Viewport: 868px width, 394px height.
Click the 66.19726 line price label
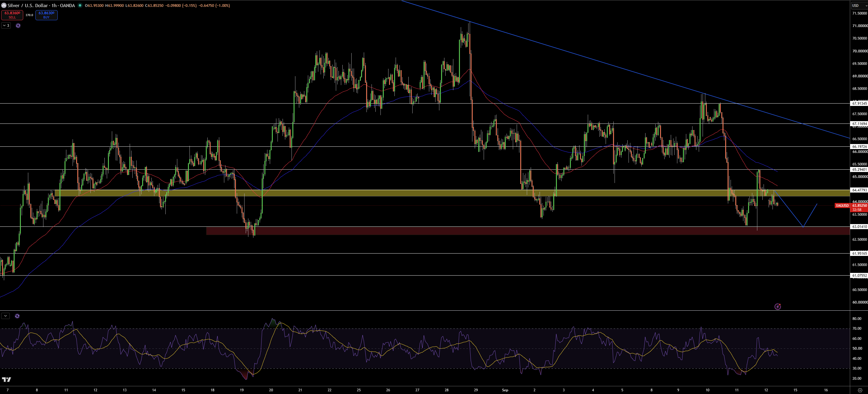859,147
